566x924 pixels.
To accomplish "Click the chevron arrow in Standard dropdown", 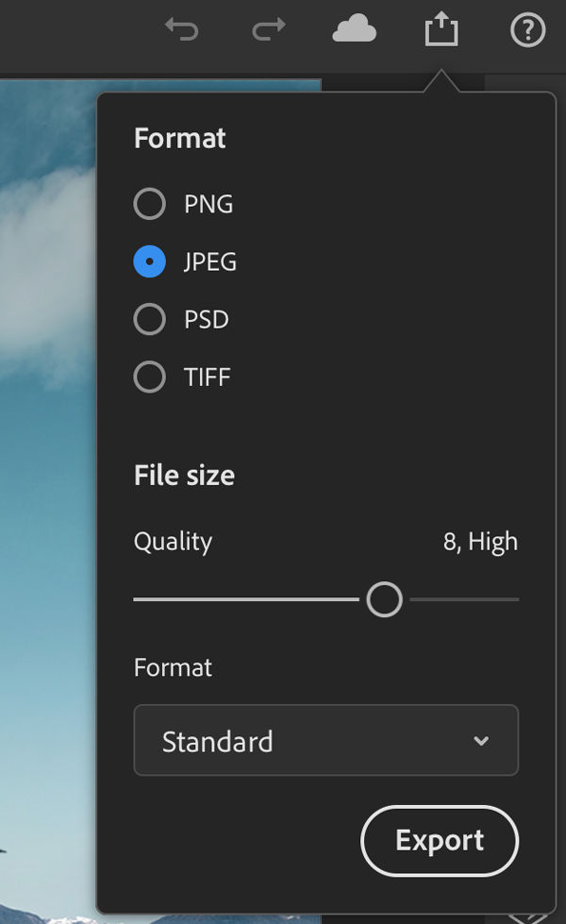I will [481, 741].
